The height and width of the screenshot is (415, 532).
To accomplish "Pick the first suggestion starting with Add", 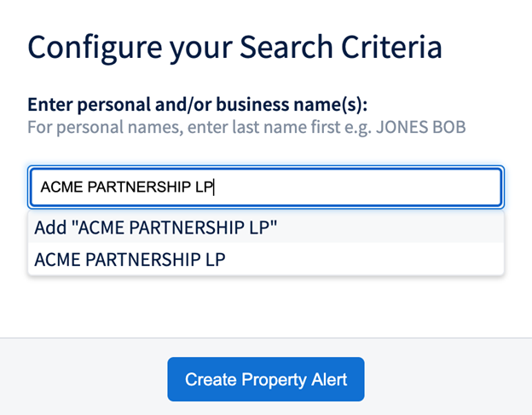I will tap(156, 228).
